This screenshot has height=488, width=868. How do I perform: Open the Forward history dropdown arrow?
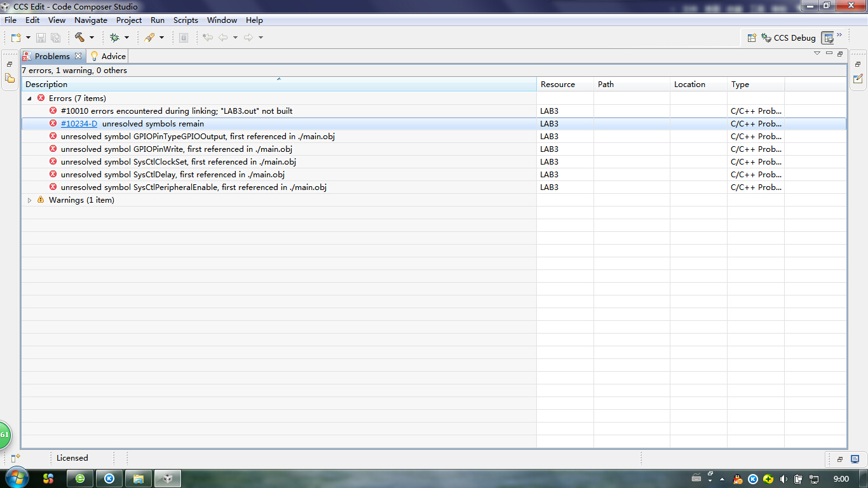click(x=261, y=38)
